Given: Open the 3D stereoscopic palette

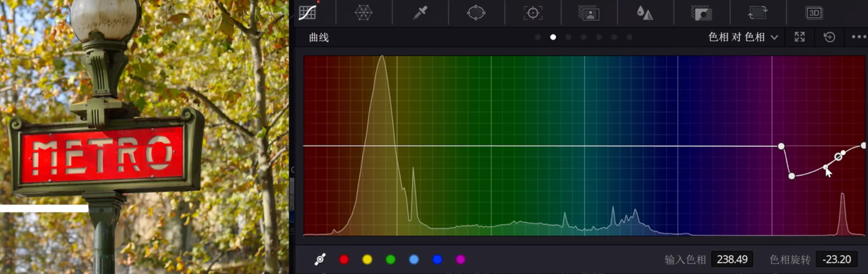Looking at the screenshot, I should [x=814, y=13].
